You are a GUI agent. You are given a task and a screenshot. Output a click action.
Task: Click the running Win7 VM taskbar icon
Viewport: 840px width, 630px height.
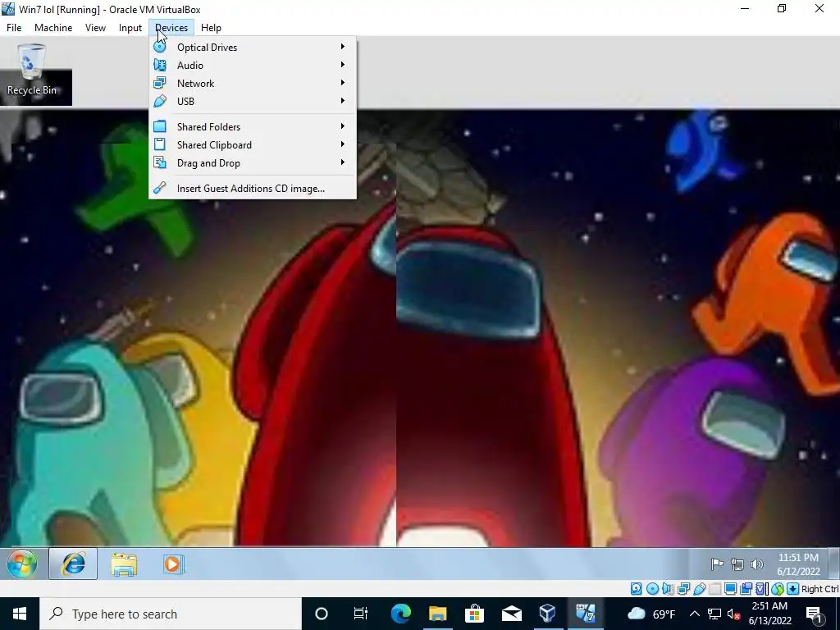pos(586,614)
